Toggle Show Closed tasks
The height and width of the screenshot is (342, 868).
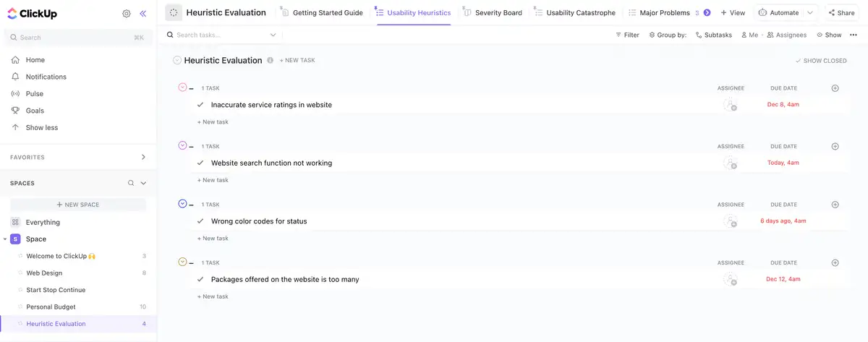click(820, 61)
